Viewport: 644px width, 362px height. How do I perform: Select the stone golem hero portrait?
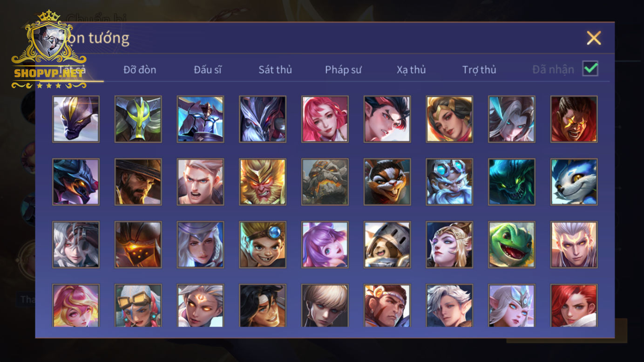pyautogui.click(x=325, y=182)
